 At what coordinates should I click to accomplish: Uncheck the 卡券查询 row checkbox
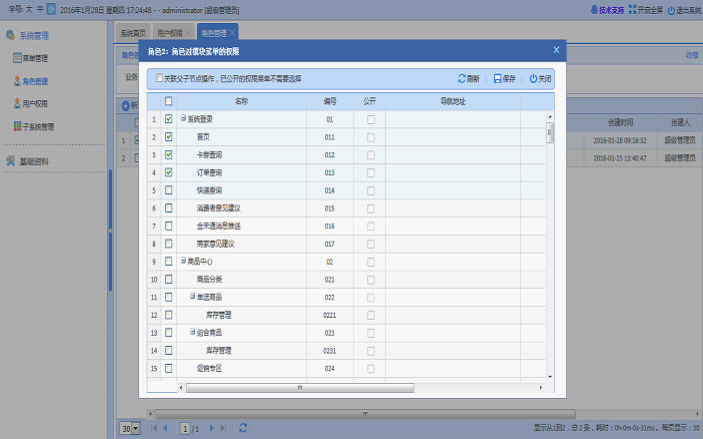pyautogui.click(x=169, y=154)
